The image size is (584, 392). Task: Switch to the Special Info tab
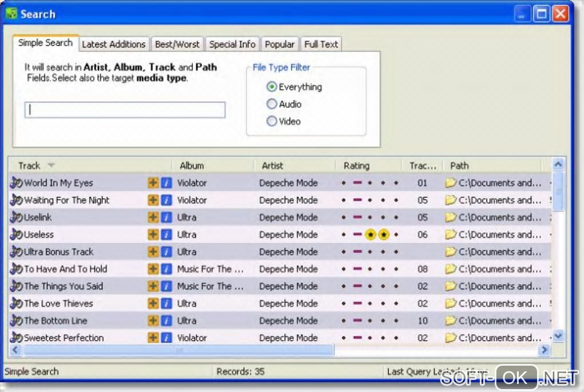(232, 44)
